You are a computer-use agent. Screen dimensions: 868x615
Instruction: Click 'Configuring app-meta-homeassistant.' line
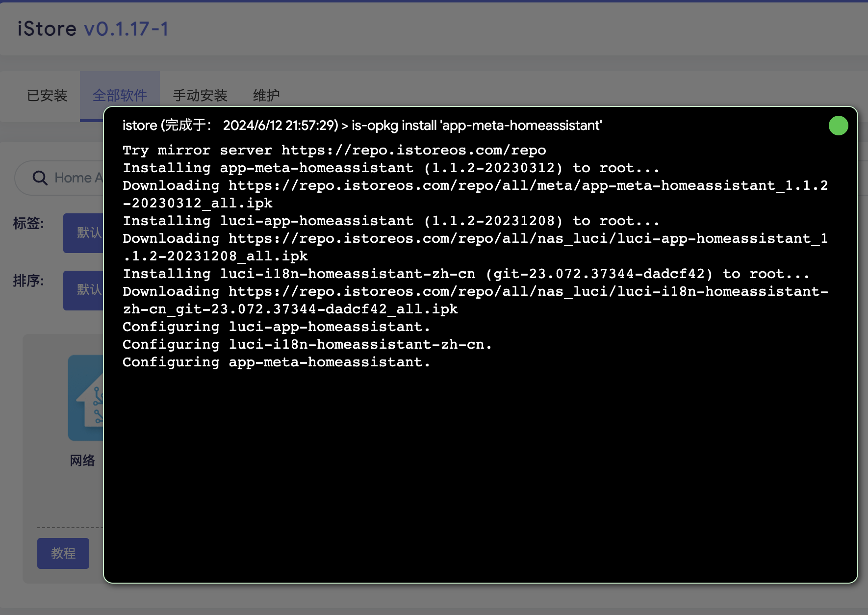point(277,362)
